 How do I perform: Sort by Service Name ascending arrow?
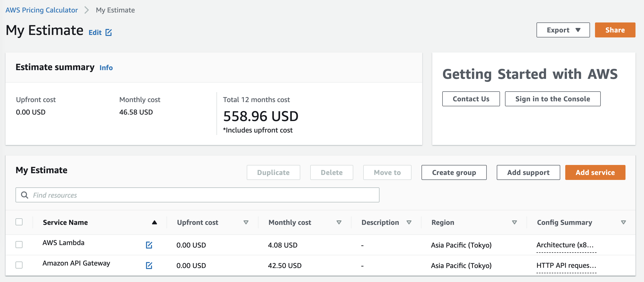154,222
